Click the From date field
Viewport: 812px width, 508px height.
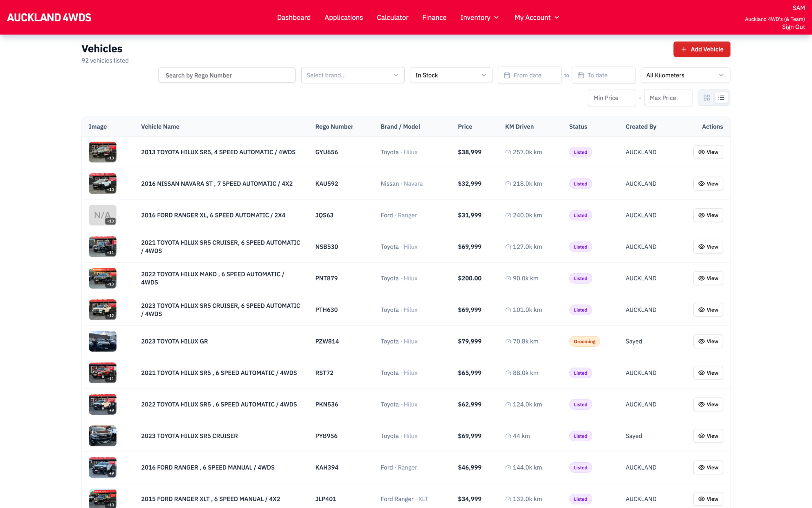(529, 75)
